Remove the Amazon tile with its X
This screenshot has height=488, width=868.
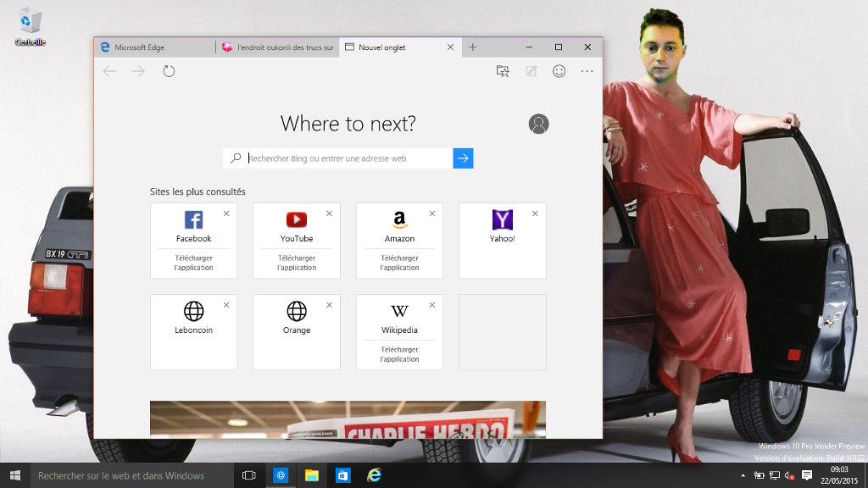pyautogui.click(x=432, y=213)
